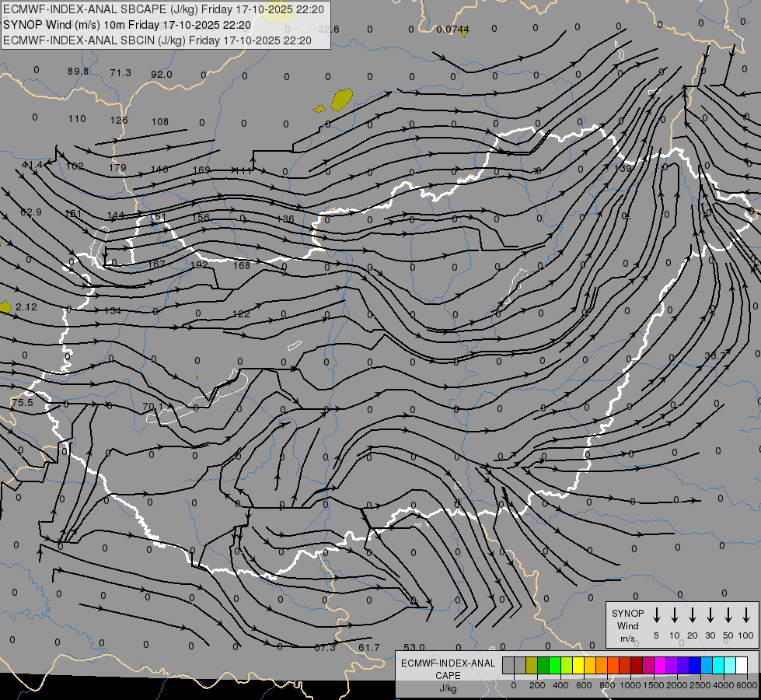Click the 'ECMWF-INDEX-ANAL SBCIN' title line
761x700 pixels.
coord(157,40)
